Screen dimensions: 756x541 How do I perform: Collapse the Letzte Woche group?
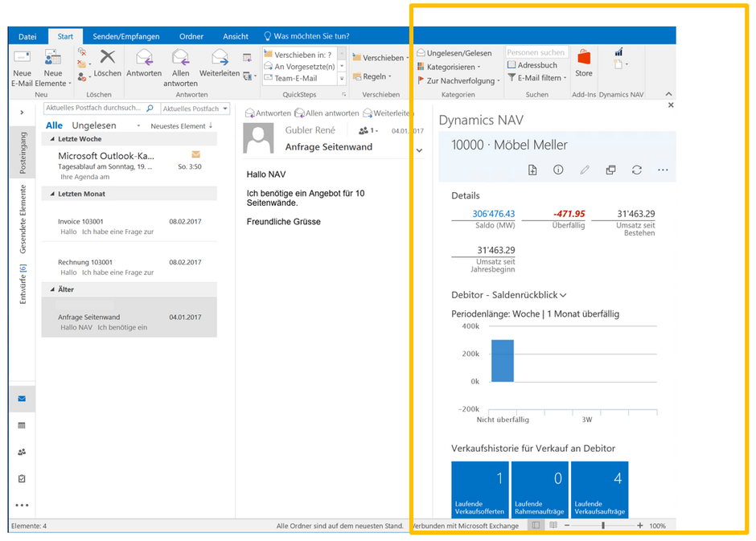coord(52,139)
